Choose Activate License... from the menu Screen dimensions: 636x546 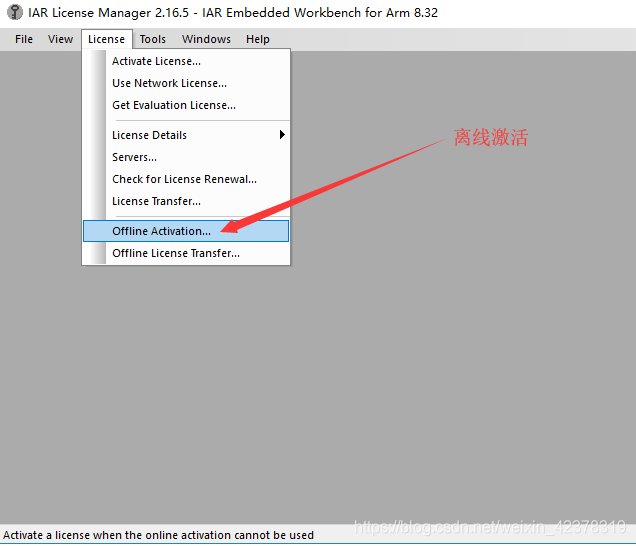pyautogui.click(x=186, y=61)
